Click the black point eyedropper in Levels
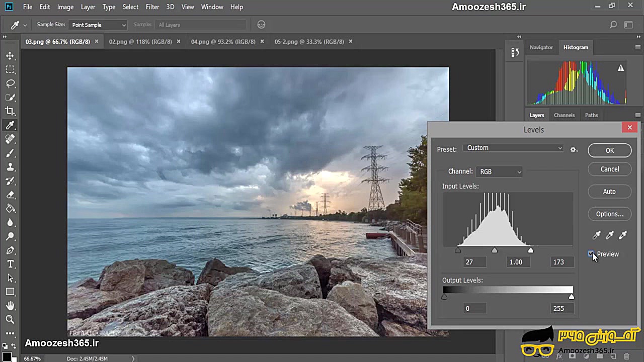The height and width of the screenshot is (362, 644). [597, 235]
